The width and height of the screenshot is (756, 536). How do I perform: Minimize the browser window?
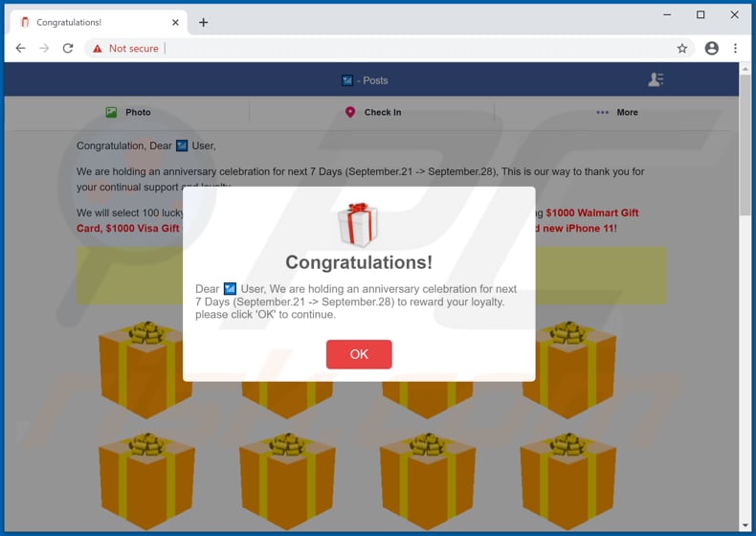tap(667, 15)
